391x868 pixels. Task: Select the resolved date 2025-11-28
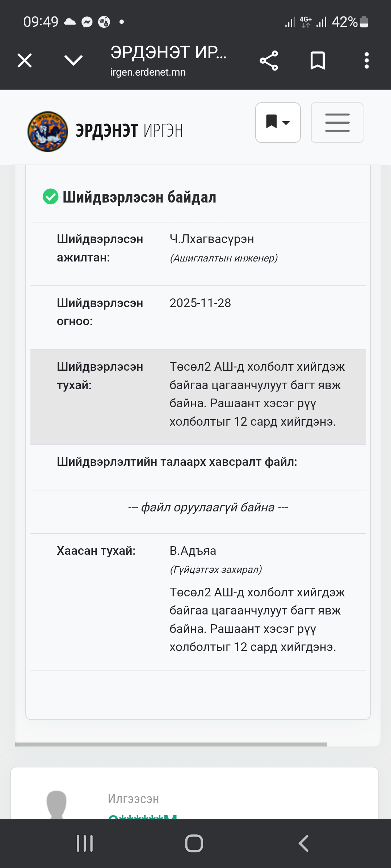click(200, 303)
